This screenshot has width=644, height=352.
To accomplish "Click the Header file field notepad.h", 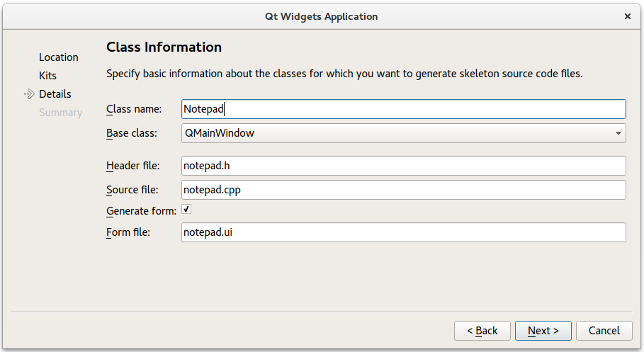I will click(x=403, y=166).
